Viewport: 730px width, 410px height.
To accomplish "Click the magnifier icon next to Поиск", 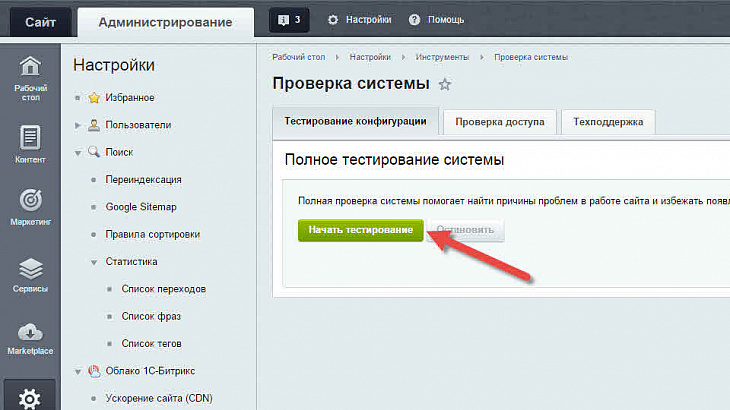I will pyautogui.click(x=94, y=152).
